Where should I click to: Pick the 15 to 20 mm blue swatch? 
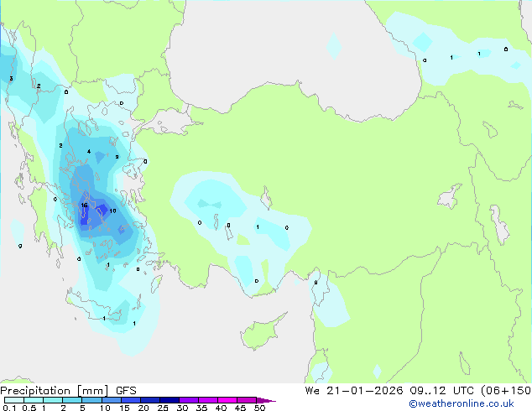click(130, 400)
